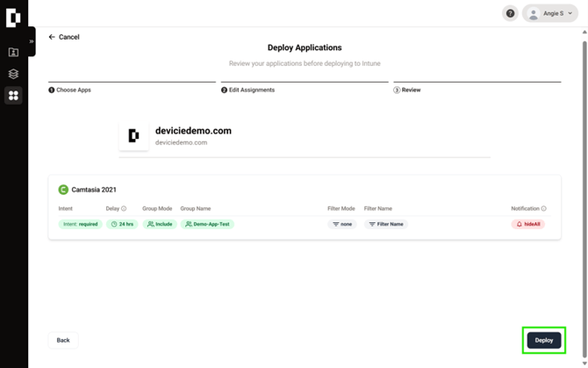
Task: Click the hideAll notification badge
Action: tap(527, 224)
